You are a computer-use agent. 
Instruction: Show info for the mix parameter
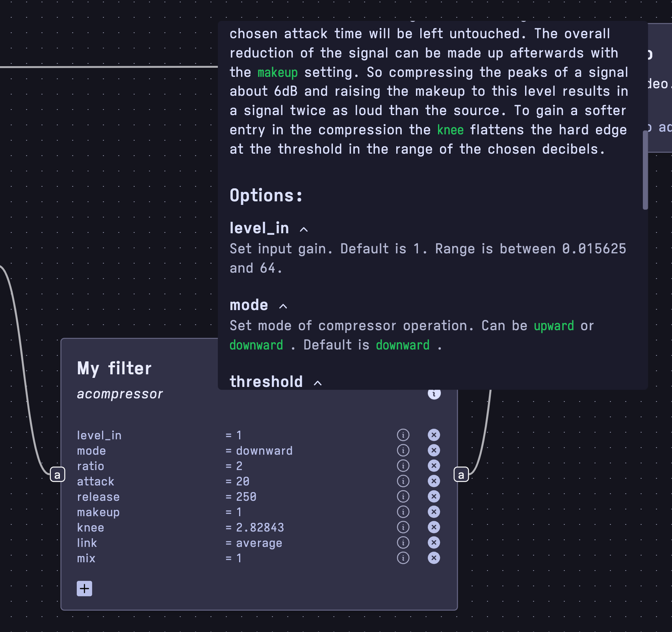403,558
